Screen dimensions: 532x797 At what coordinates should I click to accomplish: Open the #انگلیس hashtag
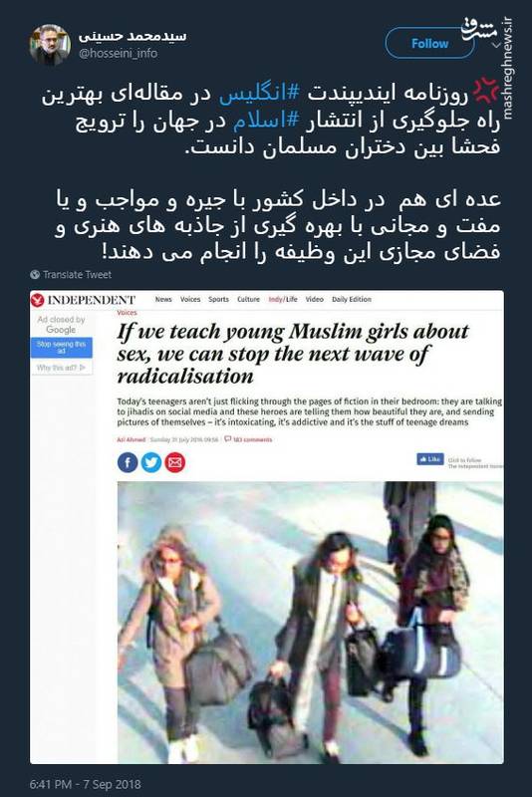point(259,95)
